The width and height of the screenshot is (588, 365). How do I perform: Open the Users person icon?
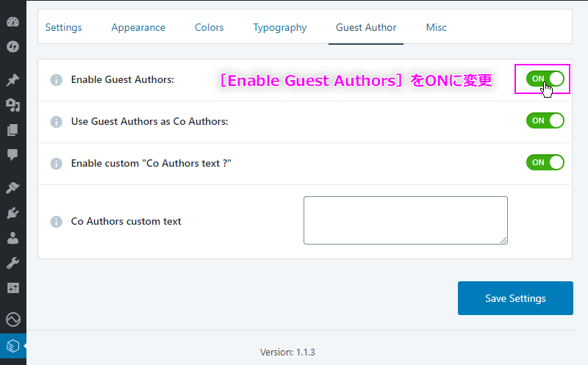tap(12, 238)
